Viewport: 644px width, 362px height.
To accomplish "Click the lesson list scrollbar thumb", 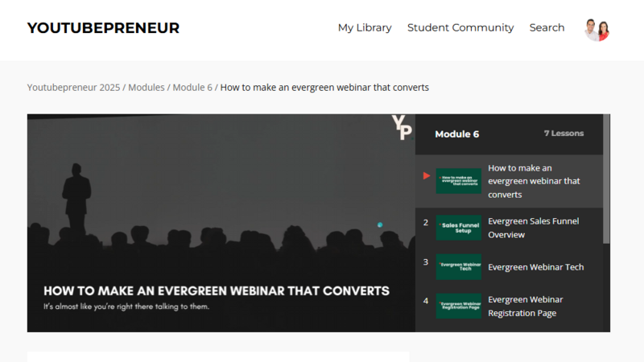I will coord(606,179).
